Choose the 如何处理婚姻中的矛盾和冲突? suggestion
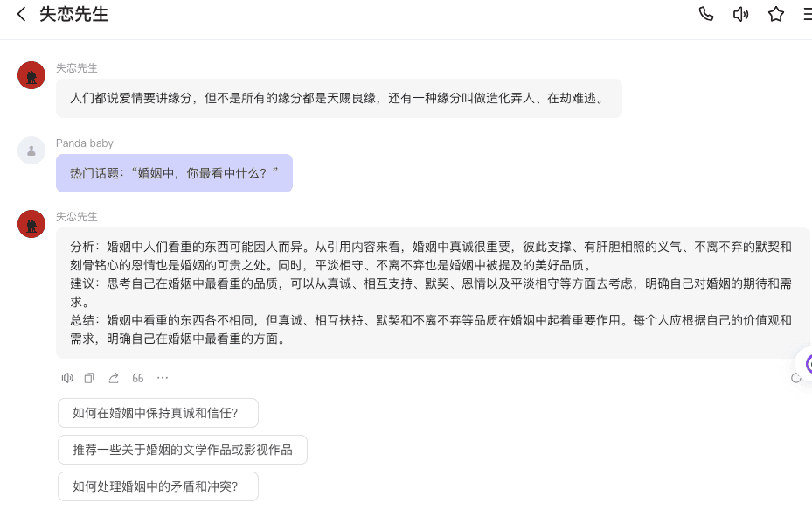 [x=158, y=486]
